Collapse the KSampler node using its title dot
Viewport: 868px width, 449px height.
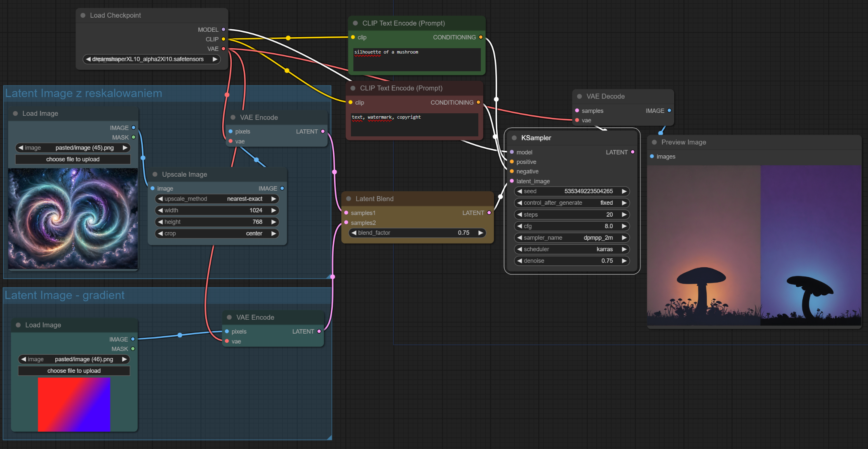pos(514,138)
